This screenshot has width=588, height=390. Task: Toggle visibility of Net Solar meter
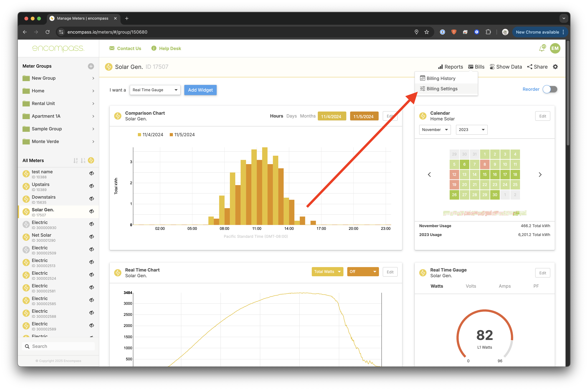92,237
